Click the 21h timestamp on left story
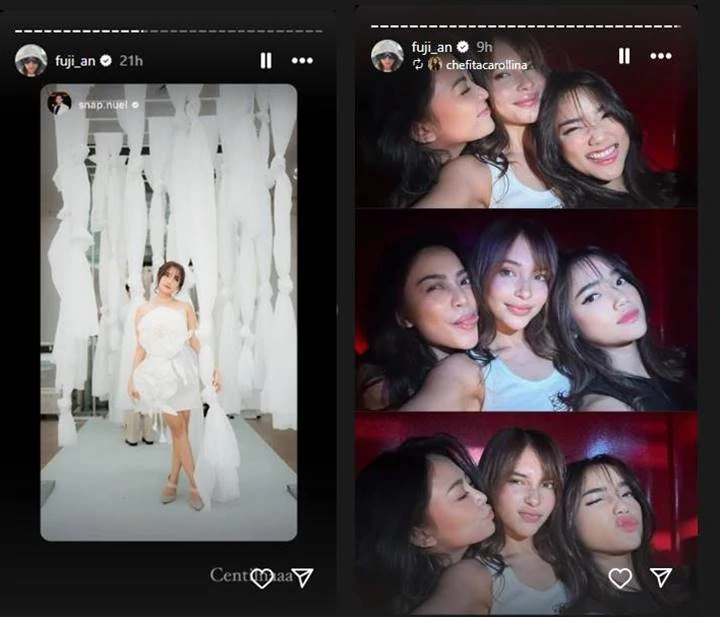 click(131, 61)
